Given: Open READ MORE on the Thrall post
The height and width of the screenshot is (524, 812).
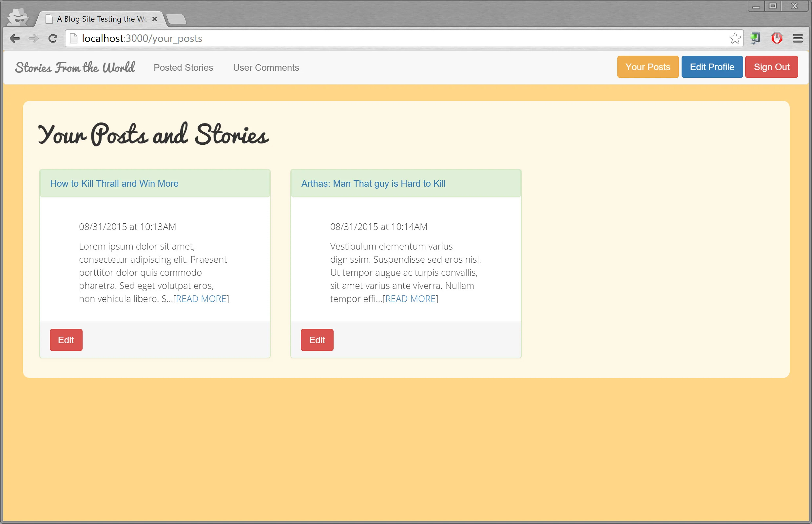Looking at the screenshot, I should pos(201,299).
